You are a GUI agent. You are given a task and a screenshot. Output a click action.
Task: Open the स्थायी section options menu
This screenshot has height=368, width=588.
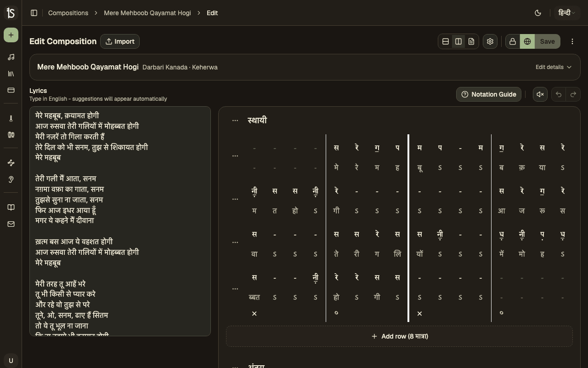click(x=235, y=121)
